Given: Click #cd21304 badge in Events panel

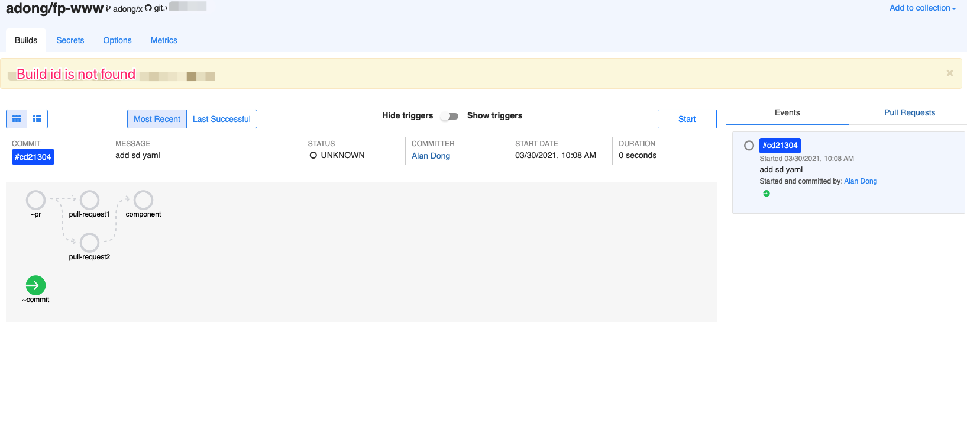Looking at the screenshot, I should click(780, 145).
